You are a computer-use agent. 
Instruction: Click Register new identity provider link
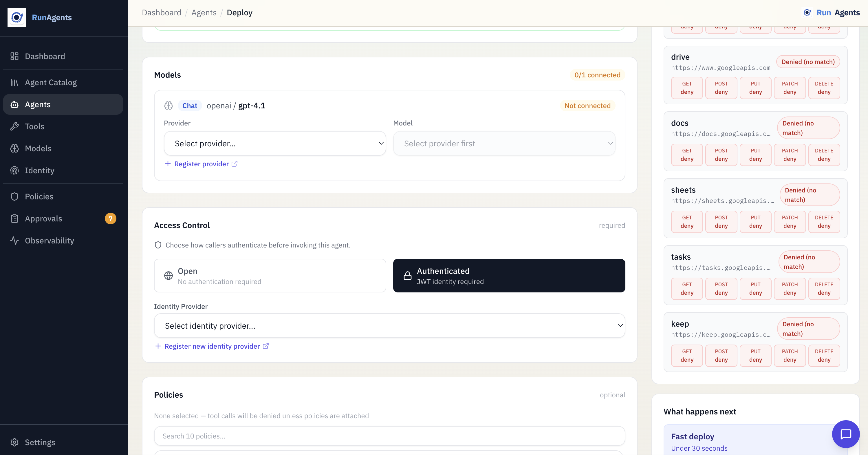[212, 346]
